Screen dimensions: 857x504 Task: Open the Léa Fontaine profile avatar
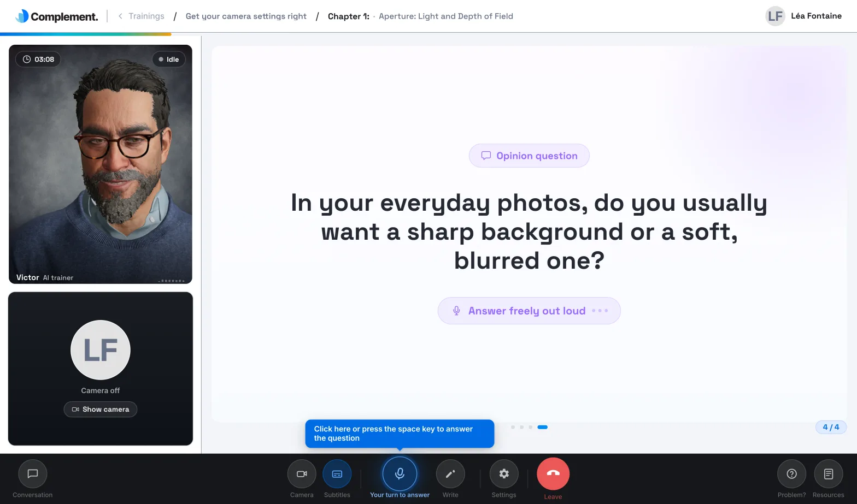(775, 16)
